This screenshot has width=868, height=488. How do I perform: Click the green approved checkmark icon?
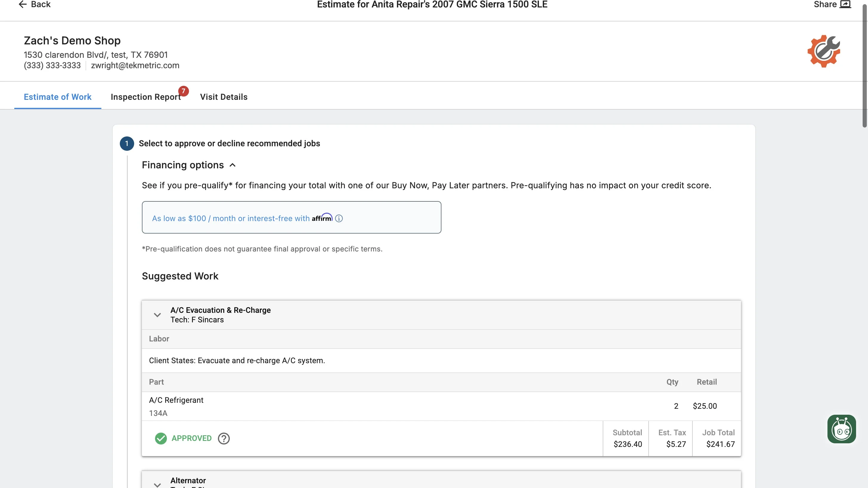161,439
